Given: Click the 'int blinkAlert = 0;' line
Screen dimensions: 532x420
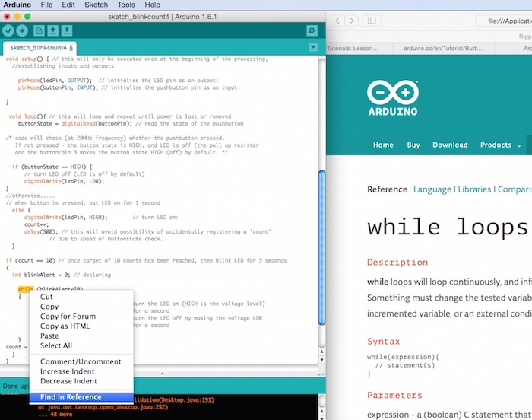Looking at the screenshot, I should pyautogui.click(x=62, y=275).
